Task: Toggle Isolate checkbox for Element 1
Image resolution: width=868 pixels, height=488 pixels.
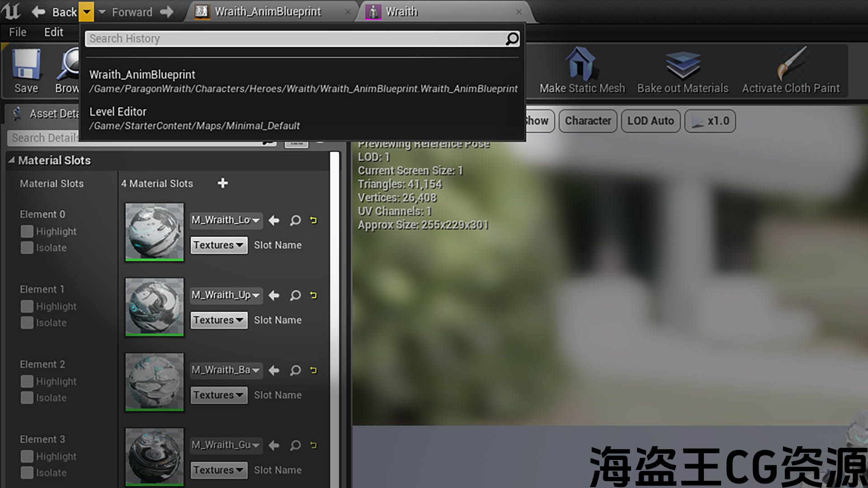Action: click(27, 323)
